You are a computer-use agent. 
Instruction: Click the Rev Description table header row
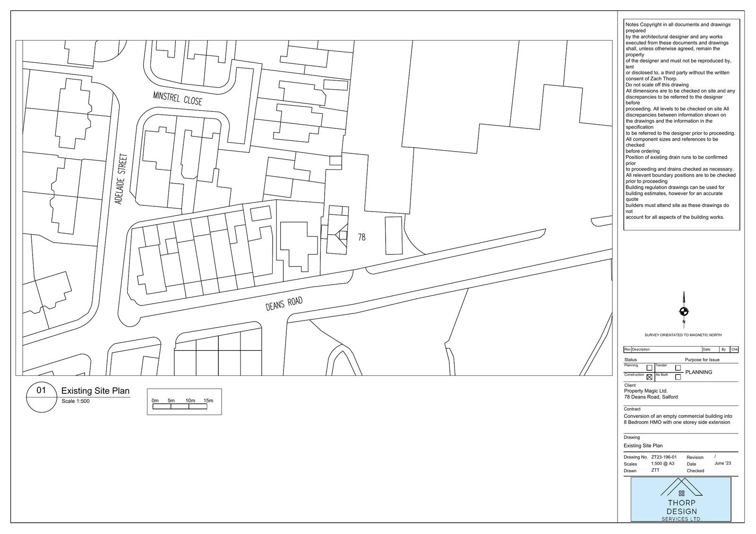pos(680,349)
